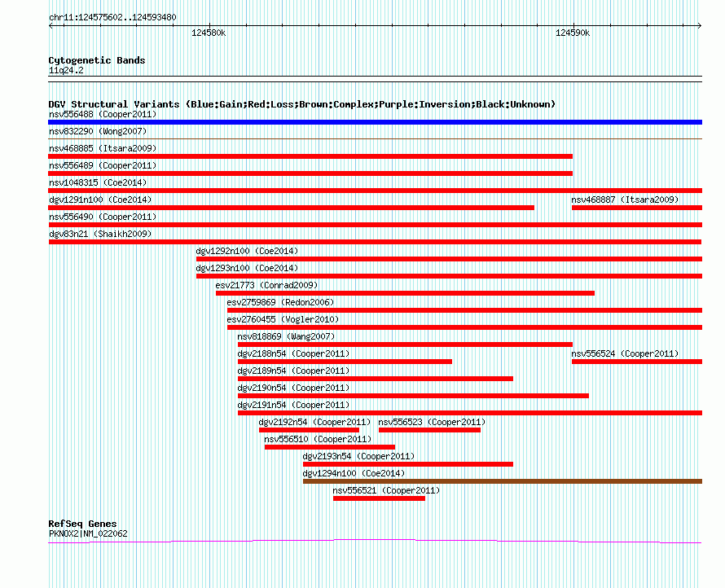Click the brown complex bar of dgv1294n100
The height and width of the screenshot is (588, 725).
click(x=503, y=481)
